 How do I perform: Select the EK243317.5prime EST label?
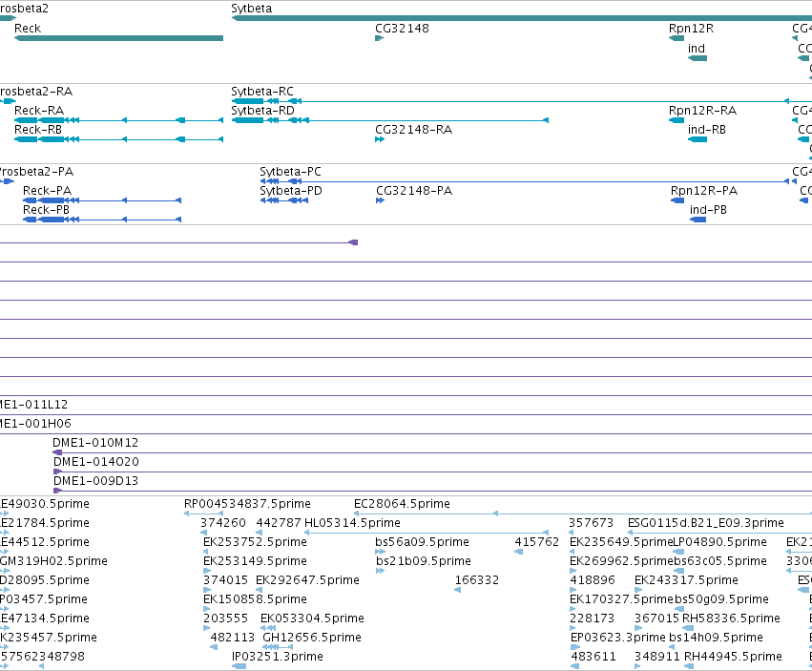[686, 580]
